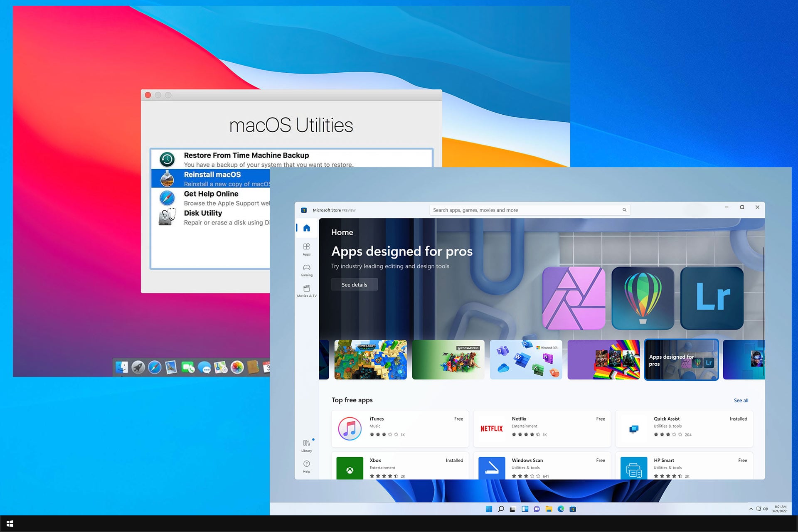Click the volume icon in system tray

[766, 509]
